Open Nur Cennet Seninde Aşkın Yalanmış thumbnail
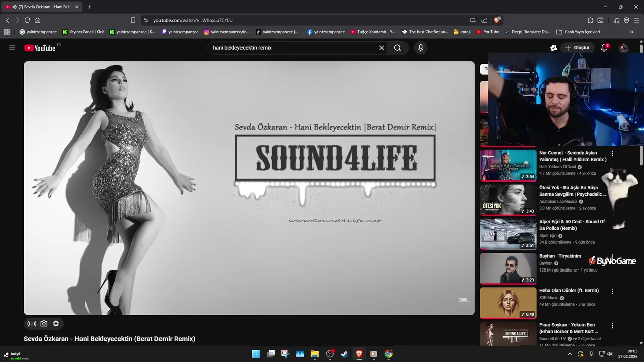 (508, 165)
